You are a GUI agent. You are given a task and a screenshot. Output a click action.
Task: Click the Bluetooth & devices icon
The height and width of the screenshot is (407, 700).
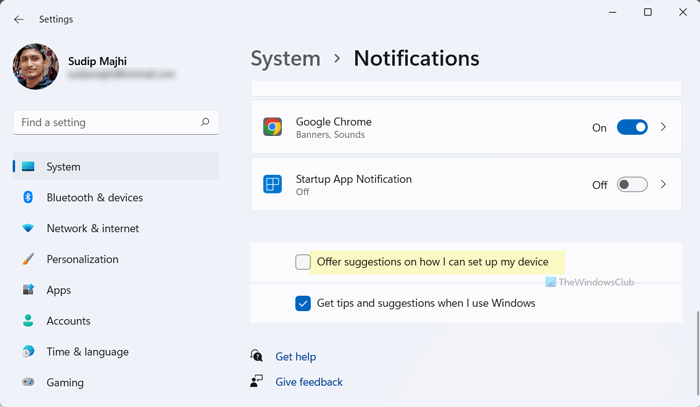(28, 198)
